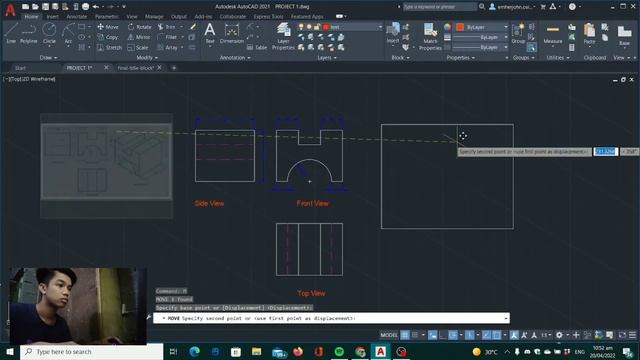
Task: Expand the Layers panel
Action: (327, 58)
